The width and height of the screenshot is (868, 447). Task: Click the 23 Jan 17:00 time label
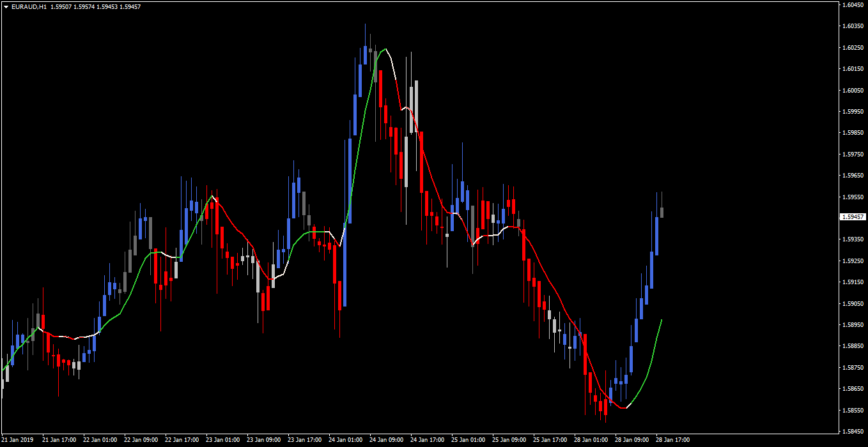point(305,440)
